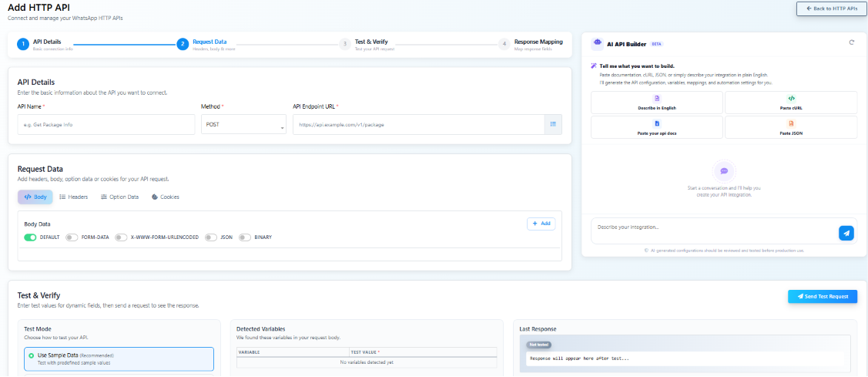Enable the X-WWW-FORM-URLENCODED switch

coord(121,237)
